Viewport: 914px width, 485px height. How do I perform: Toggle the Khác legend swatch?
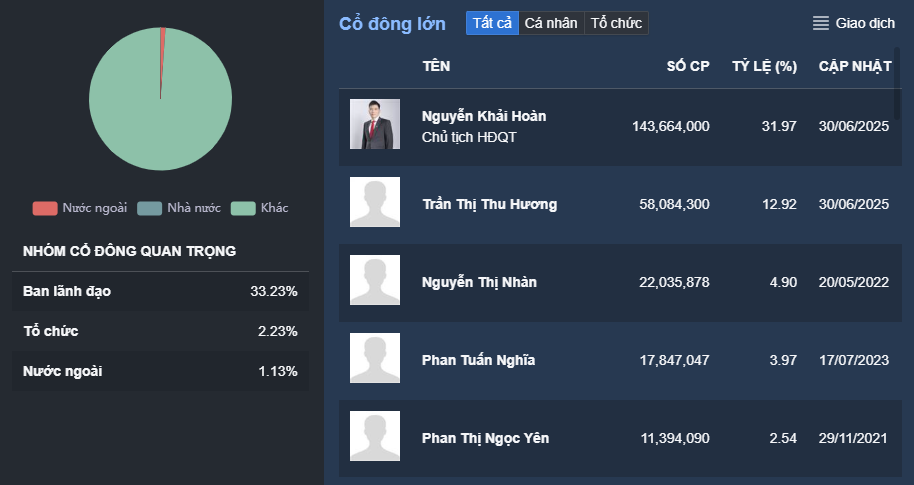point(243,208)
